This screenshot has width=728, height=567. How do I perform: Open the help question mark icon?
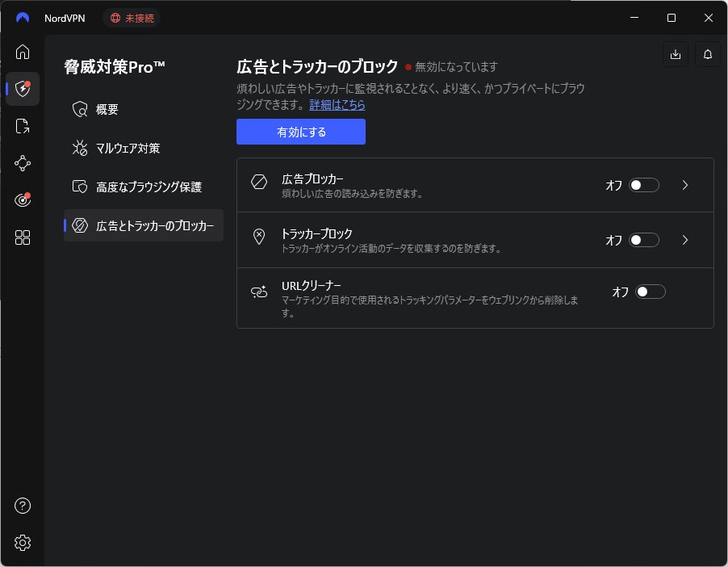pos(23,506)
